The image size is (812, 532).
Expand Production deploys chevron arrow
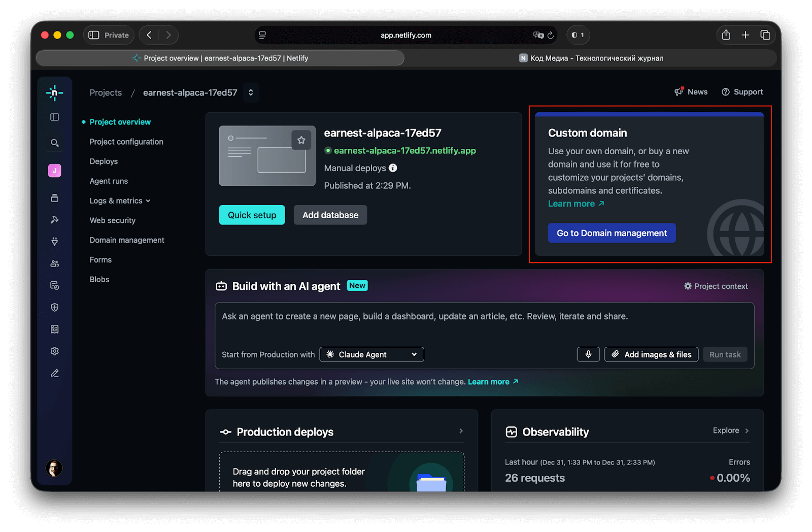(461, 431)
